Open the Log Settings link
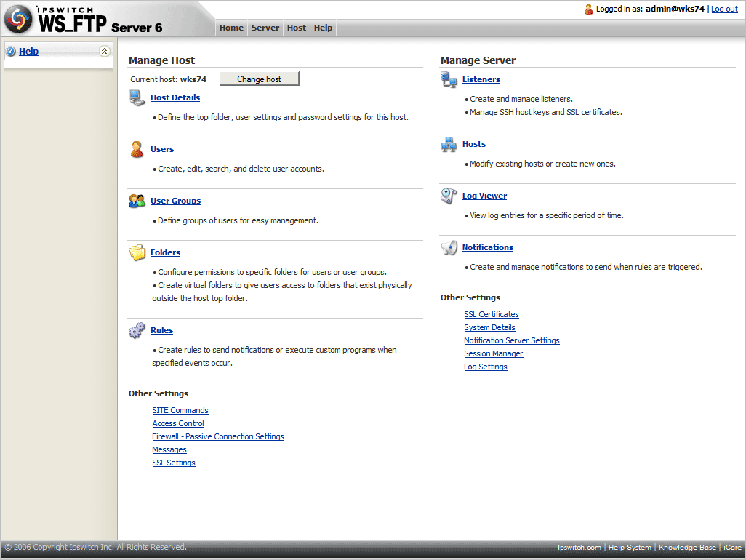 click(x=486, y=367)
